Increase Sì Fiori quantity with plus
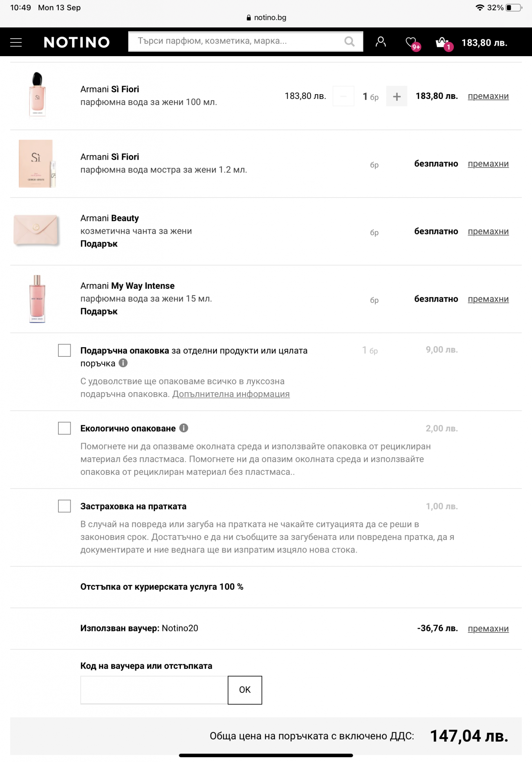Image resolution: width=532 pixels, height=762 pixels. click(x=397, y=96)
